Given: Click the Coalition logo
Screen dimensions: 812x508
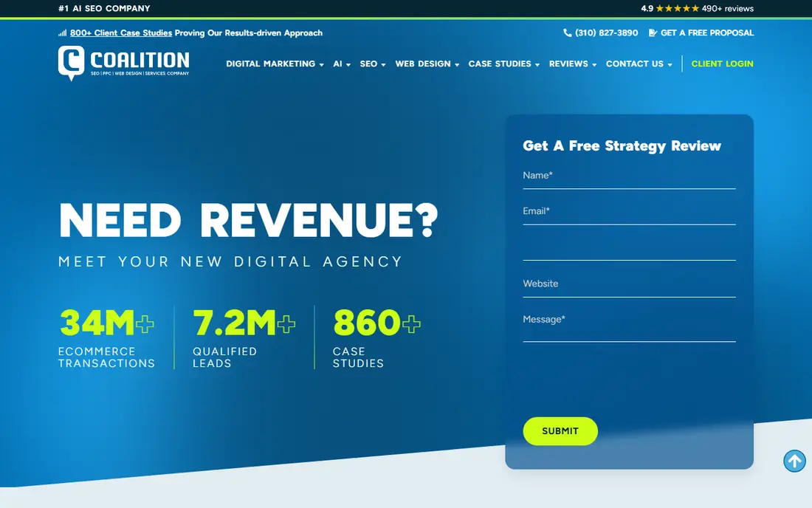Looking at the screenshot, I should point(123,63).
